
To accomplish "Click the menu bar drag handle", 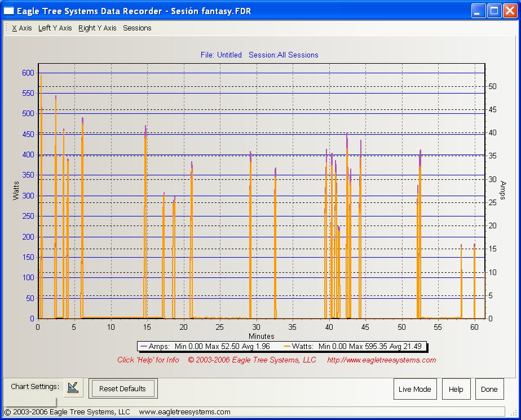I will coord(7,28).
